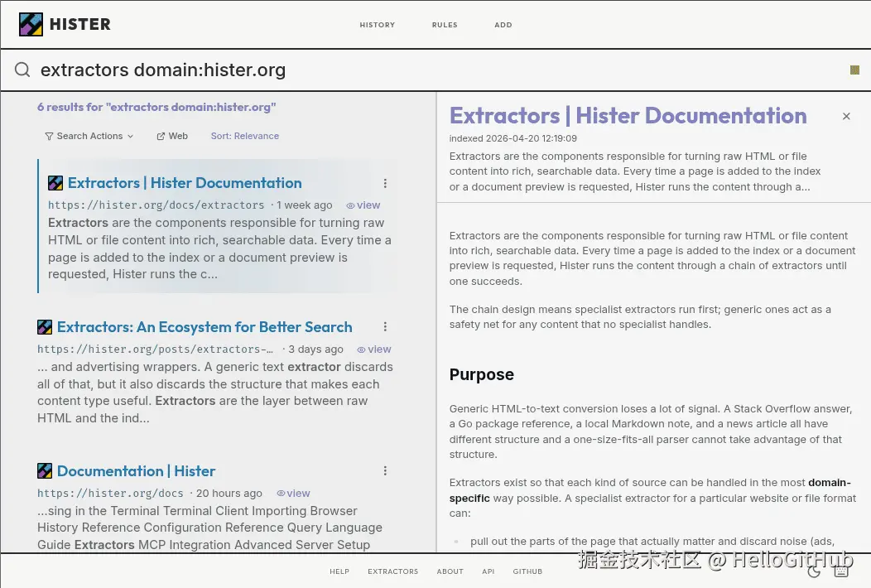Click the filter funnel icon by Search Actions
Image resolution: width=871 pixels, height=588 pixels.
pos(49,136)
